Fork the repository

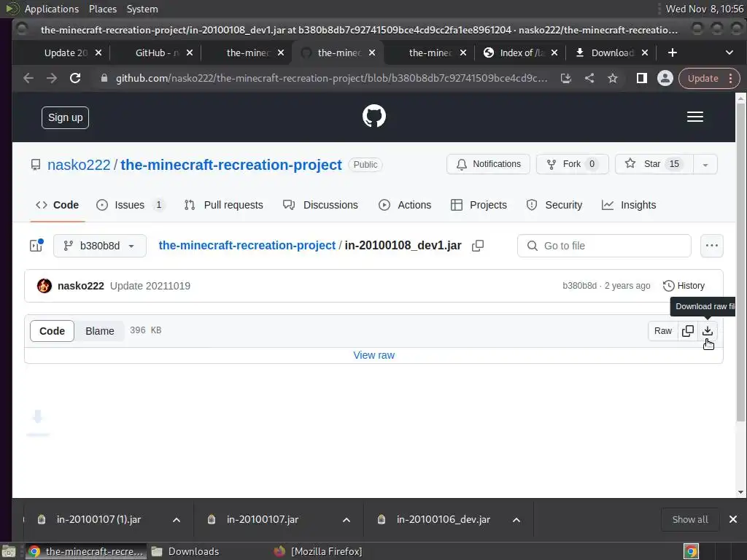point(572,164)
